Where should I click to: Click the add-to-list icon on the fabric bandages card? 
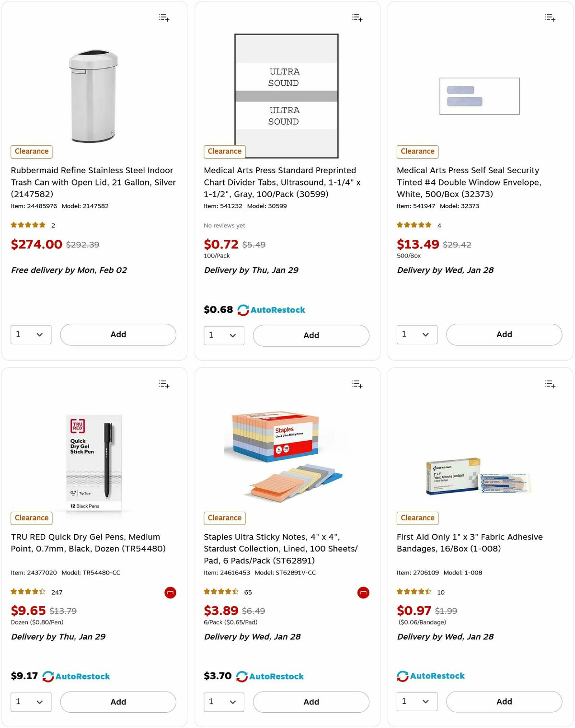(x=550, y=384)
